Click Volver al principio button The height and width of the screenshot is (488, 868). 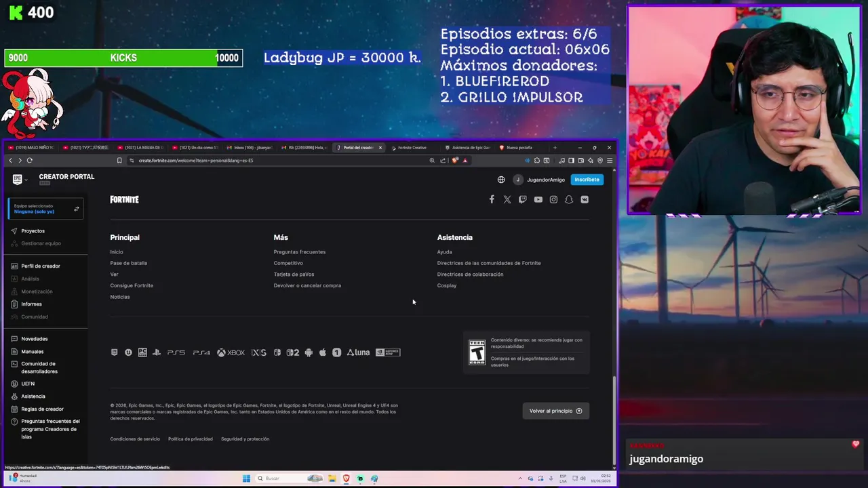tap(555, 411)
